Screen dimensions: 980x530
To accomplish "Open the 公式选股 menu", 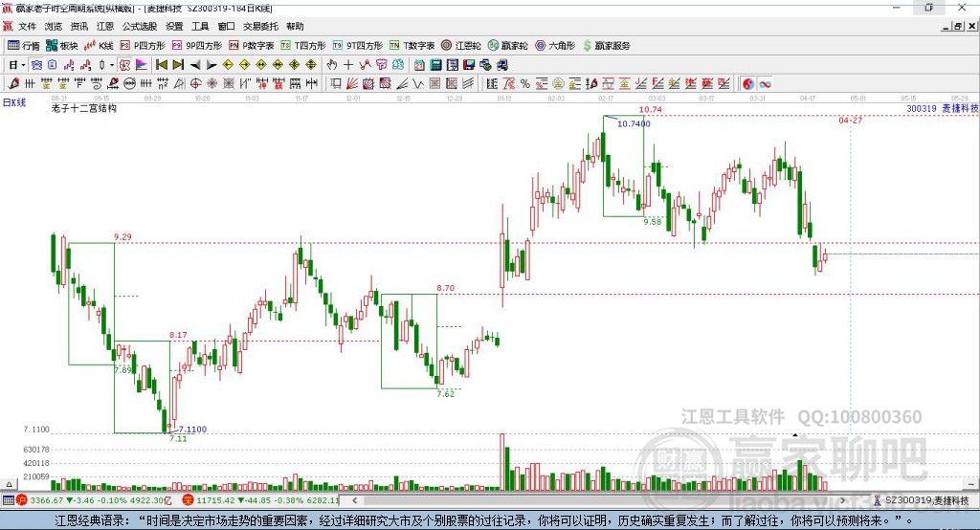I will (140, 26).
